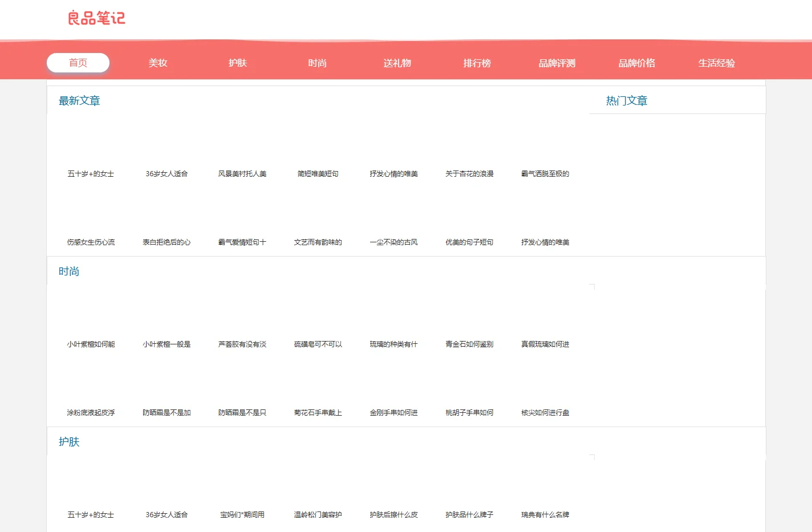Select the 生活经验 menu item
The image size is (812, 532).
pos(717,63)
